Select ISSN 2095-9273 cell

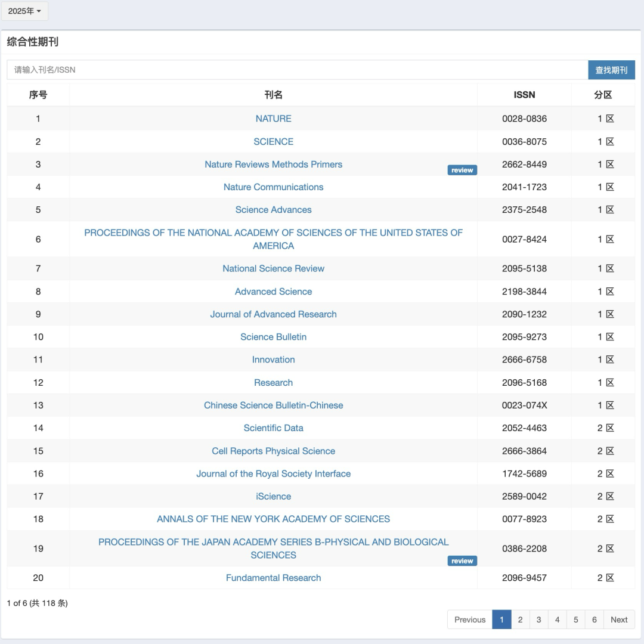[x=525, y=337]
